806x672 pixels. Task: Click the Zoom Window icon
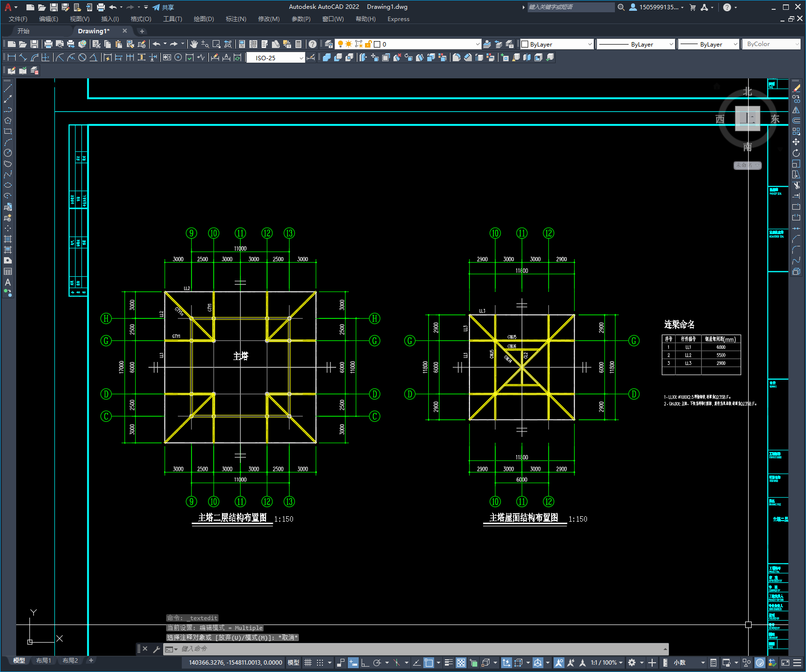(x=217, y=44)
